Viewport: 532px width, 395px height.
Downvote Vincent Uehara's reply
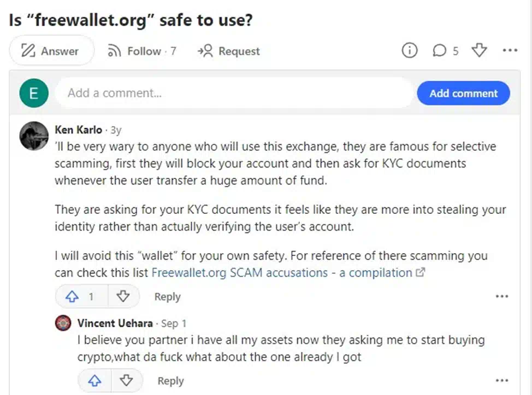click(126, 381)
